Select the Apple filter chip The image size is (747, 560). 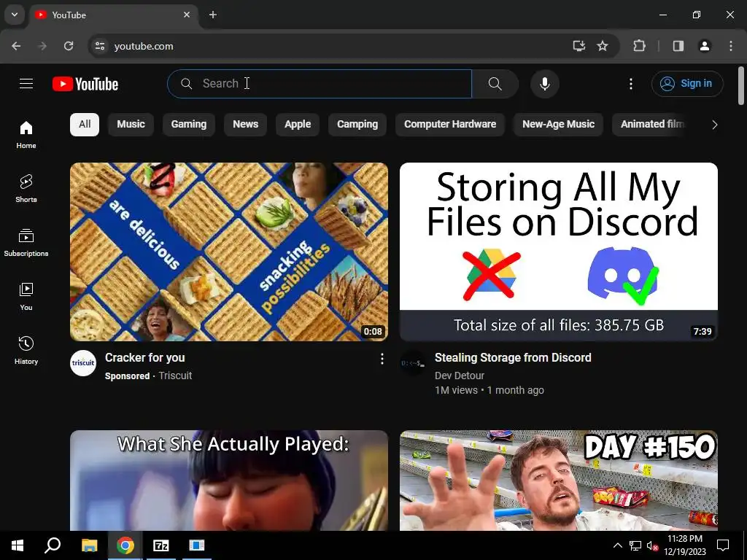[x=298, y=124]
